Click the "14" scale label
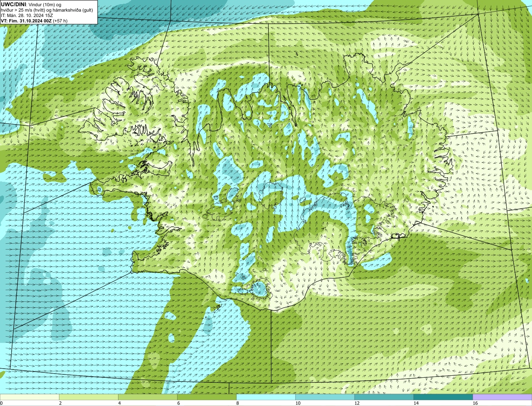 (x=416, y=403)
